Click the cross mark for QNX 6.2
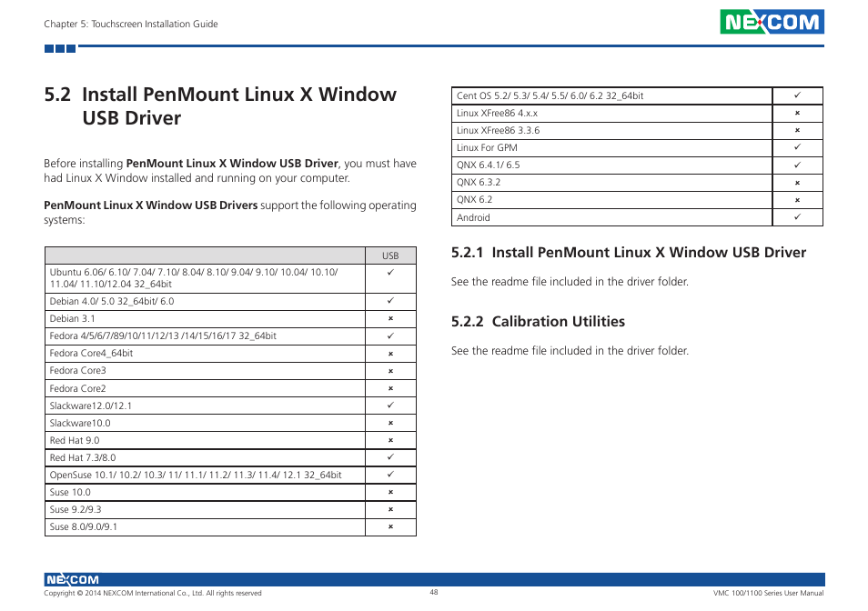This screenshot has height=611, width=868. coord(798,200)
